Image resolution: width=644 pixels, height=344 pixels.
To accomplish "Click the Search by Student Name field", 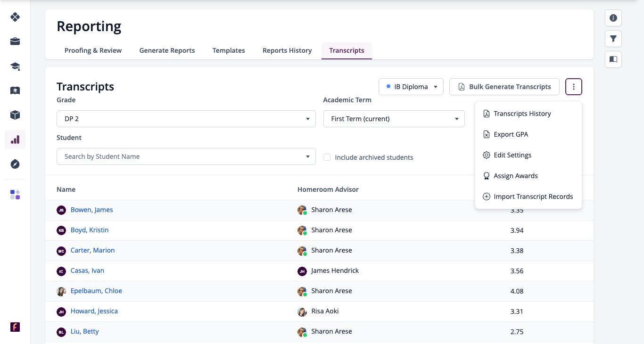I will 186,156.
